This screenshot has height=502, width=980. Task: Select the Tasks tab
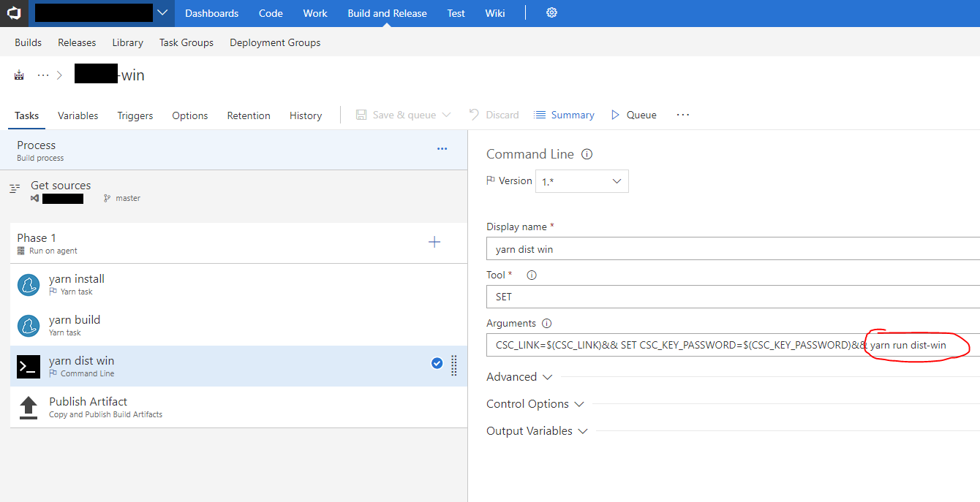[x=27, y=115]
